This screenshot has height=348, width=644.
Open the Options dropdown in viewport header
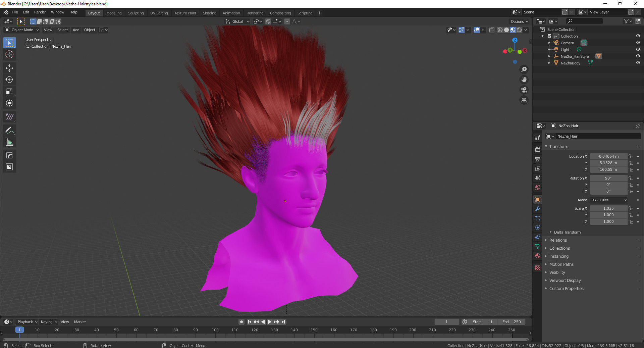519,21
